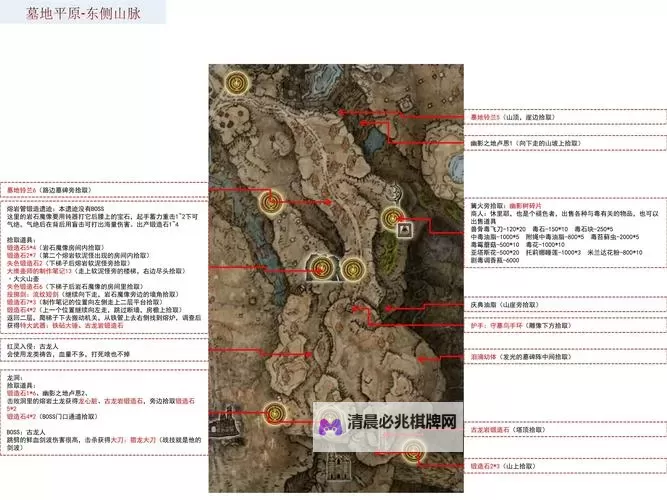The image size is (667, 500).
Task: Click the note 泪滴幼体（发光的墓碑阵中间拾取）
Action: (x=521, y=357)
